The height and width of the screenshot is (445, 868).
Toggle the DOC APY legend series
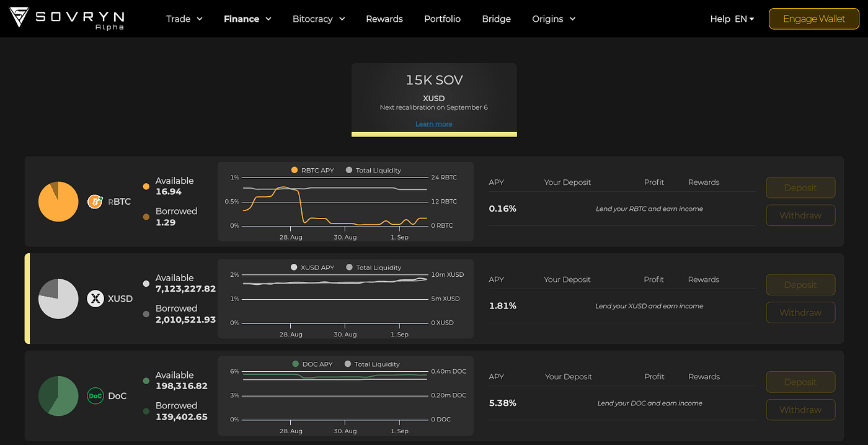[x=312, y=364]
